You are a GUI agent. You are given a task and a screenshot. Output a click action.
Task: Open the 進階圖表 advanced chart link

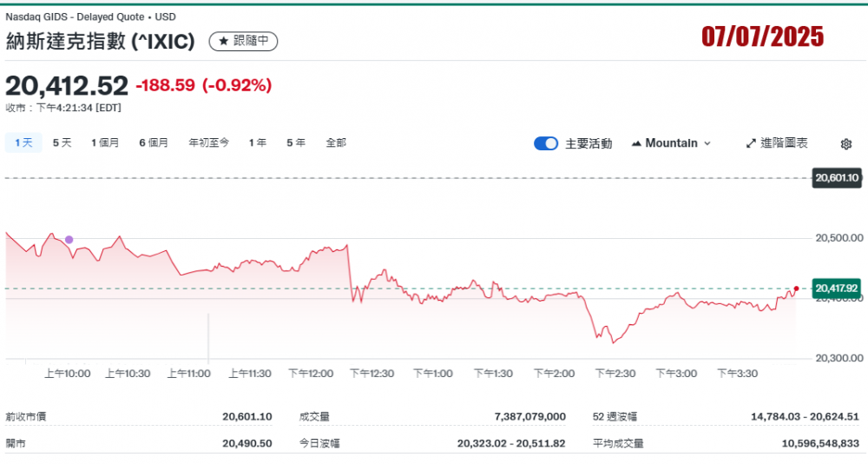coord(784,143)
